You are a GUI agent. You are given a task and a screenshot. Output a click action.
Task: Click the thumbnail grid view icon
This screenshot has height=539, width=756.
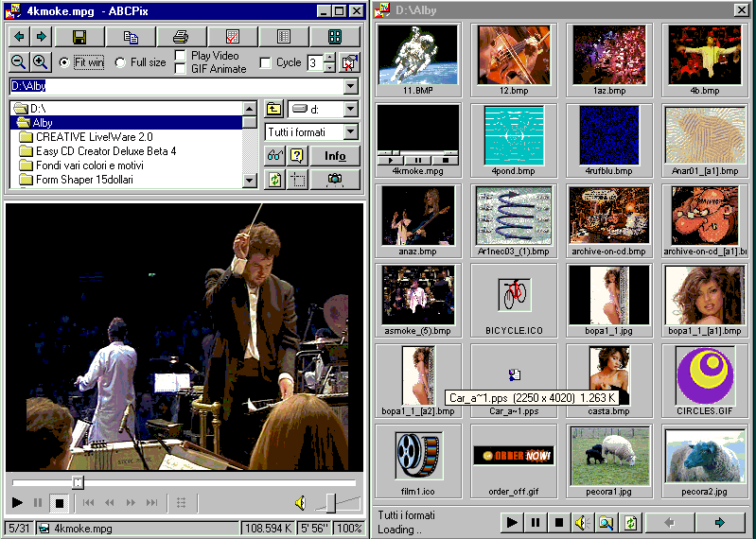pos(334,37)
